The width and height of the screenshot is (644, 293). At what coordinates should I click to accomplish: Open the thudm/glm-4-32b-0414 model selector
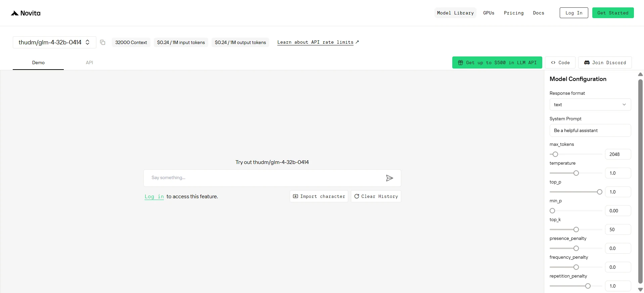pos(54,42)
